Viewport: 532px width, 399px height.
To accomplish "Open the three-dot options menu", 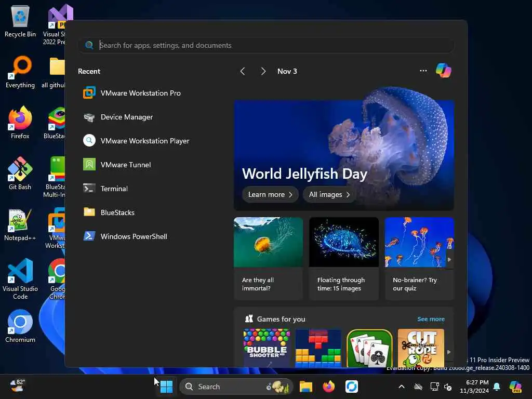I will pos(423,71).
